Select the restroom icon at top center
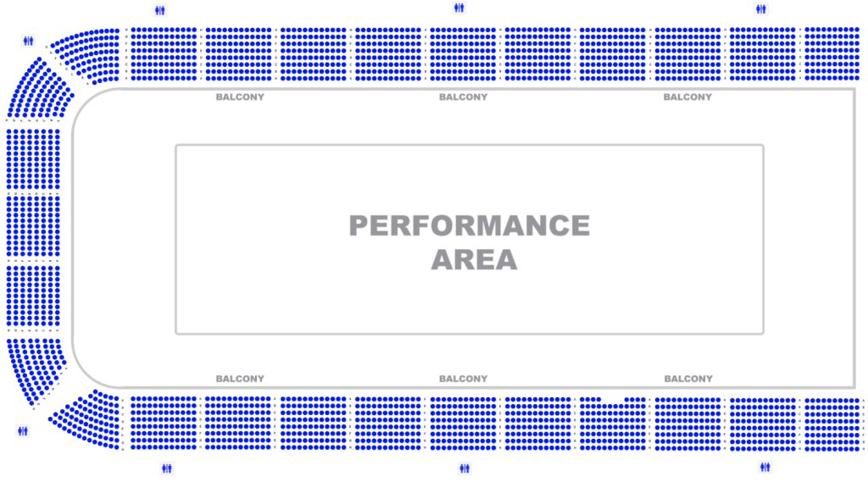868x482 pixels. [459, 8]
